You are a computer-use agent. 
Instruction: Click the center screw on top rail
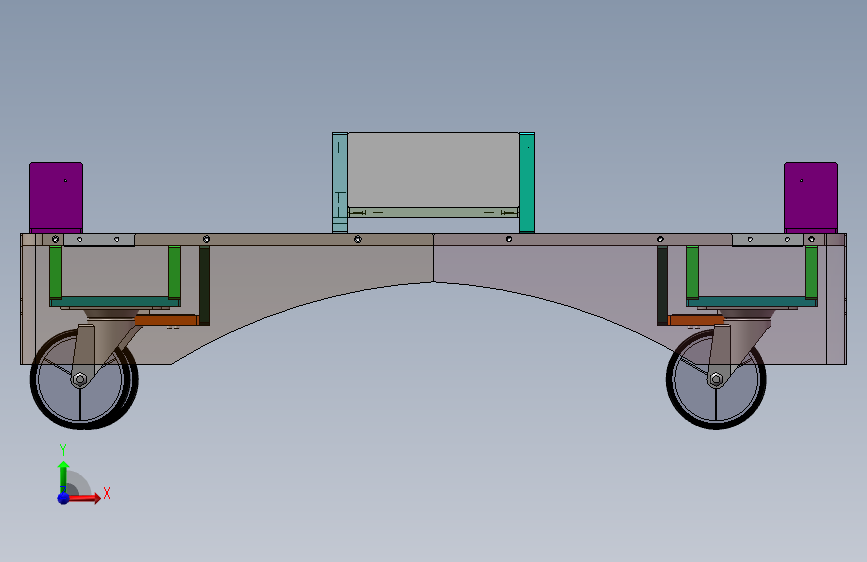point(358,239)
